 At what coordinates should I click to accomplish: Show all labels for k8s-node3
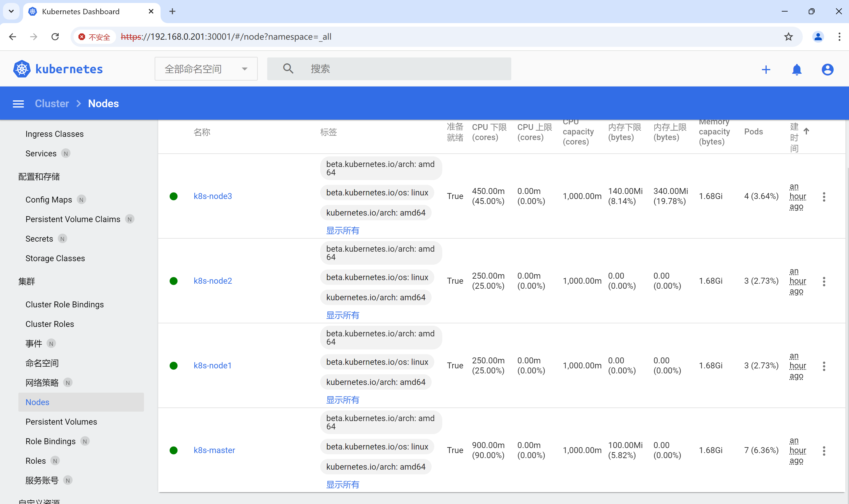coord(342,231)
